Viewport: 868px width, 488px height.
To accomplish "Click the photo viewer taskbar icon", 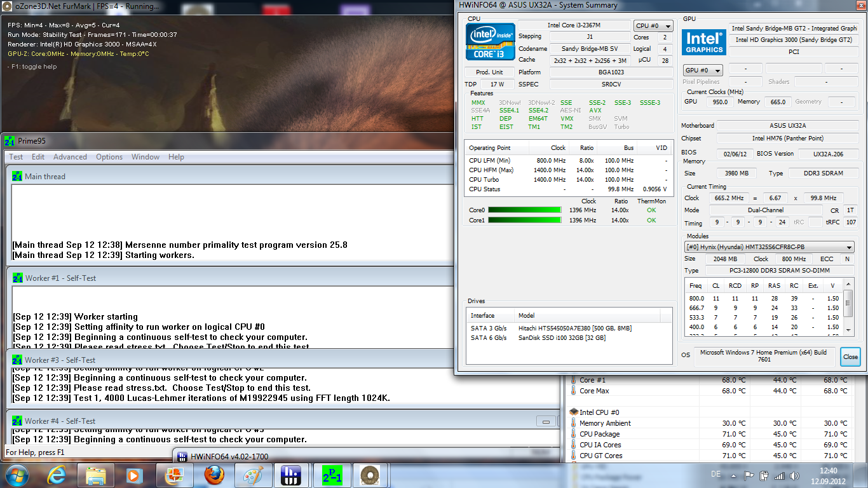I will pos(173,475).
